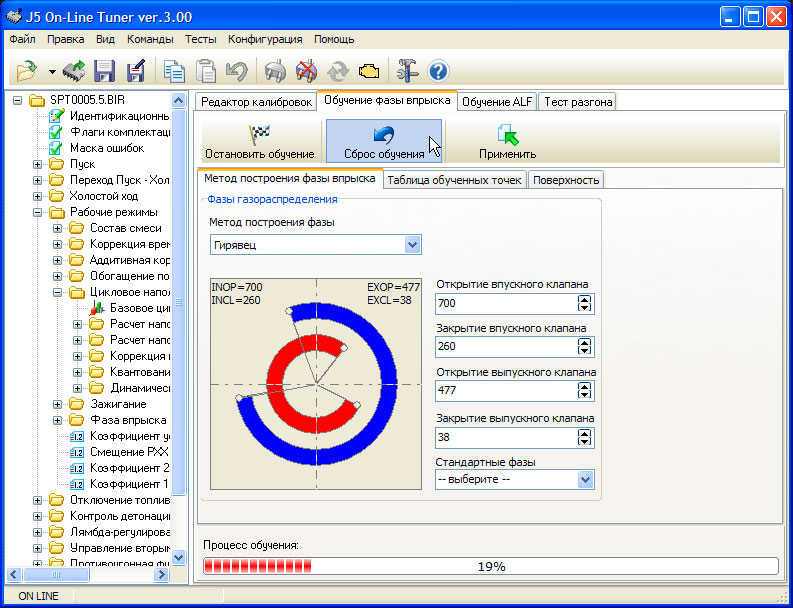Expand the Зажигание tree folder

click(58, 404)
